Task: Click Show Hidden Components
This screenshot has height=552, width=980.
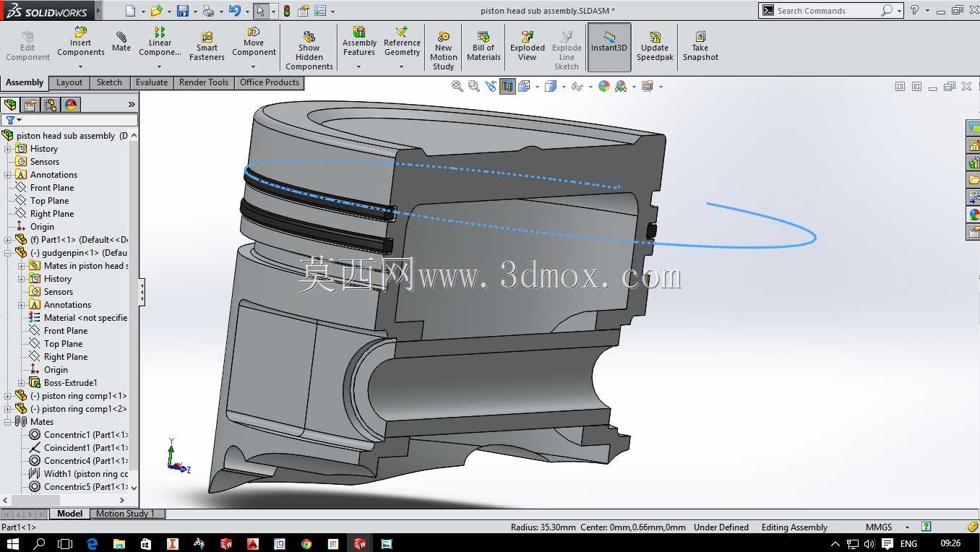Action: pyautogui.click(x=309, y=51)
